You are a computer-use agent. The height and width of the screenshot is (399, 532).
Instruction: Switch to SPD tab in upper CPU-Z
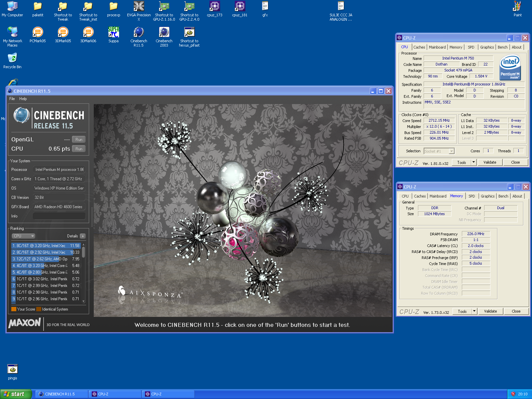point(471,47)
